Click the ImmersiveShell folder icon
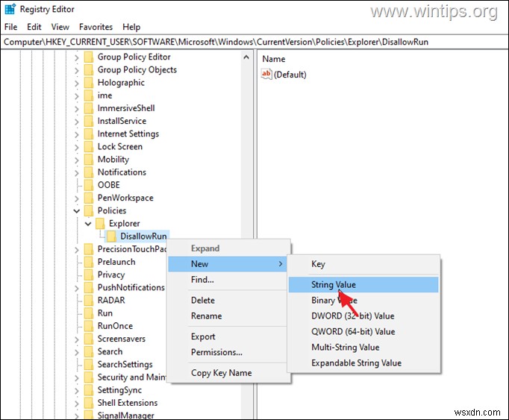Viewport: 509px width, 420px height. [x=89, y=108]
